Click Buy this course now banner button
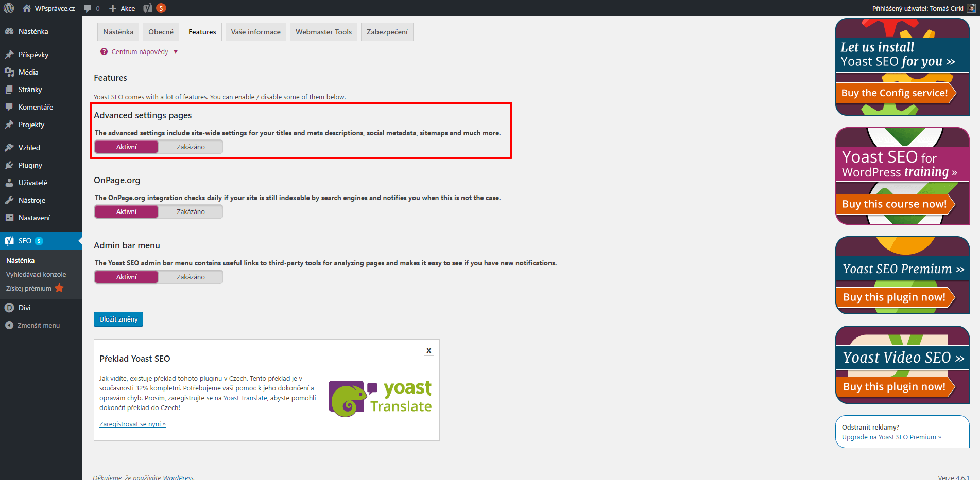The width and height of the screenshot is (980, 480). (895, 204)
